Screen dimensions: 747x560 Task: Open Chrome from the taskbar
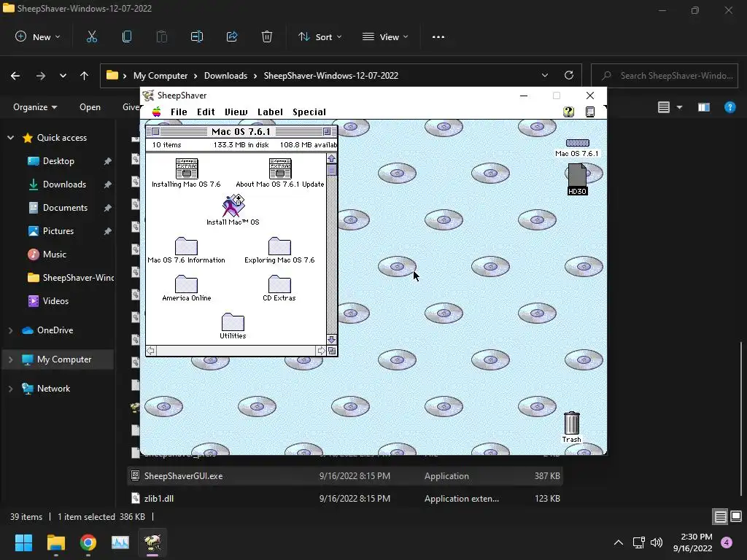point(88,542)
